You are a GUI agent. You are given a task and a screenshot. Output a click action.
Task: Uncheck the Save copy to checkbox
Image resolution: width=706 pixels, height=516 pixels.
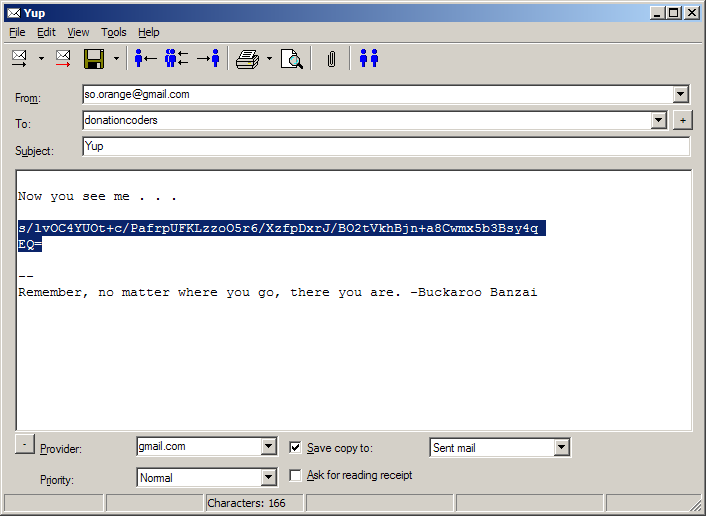click(295, 448)
